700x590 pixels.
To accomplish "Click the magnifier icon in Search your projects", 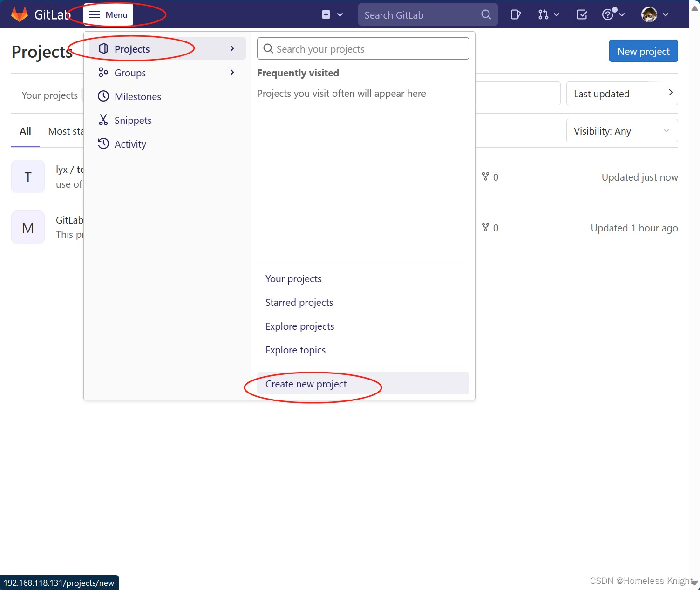I will point(268,48).
